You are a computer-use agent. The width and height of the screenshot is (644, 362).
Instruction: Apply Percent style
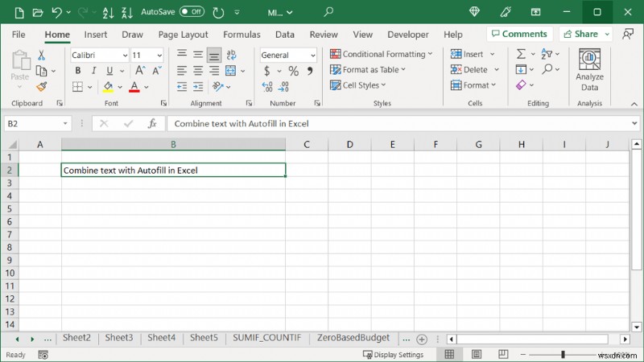[x=293, y=71]
